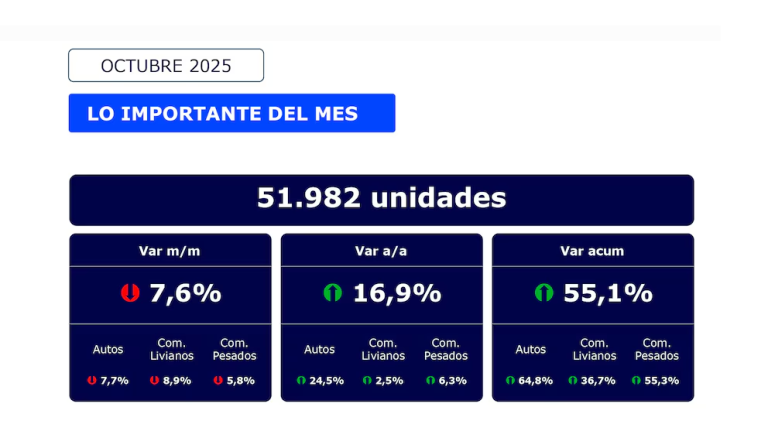Click the LO IMPORTANTE DEL MES banner

pos(231,113)
